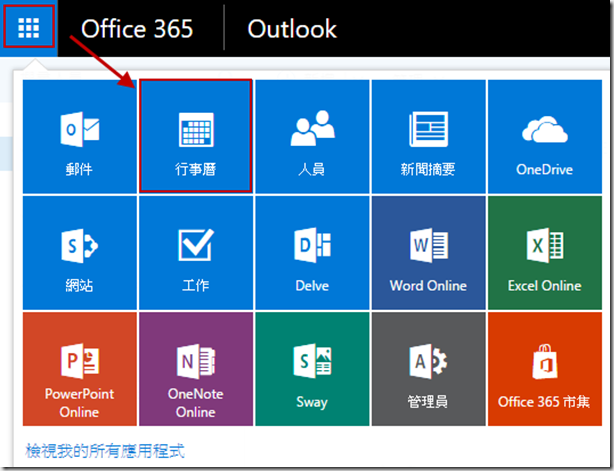Open the 網站 (Sites) SharePoint tile

(79, 252)
